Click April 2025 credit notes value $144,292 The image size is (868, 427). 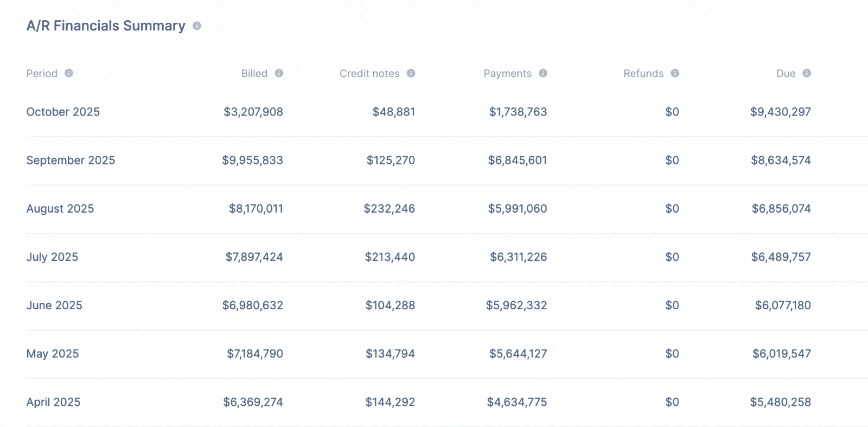pos(390,402)
